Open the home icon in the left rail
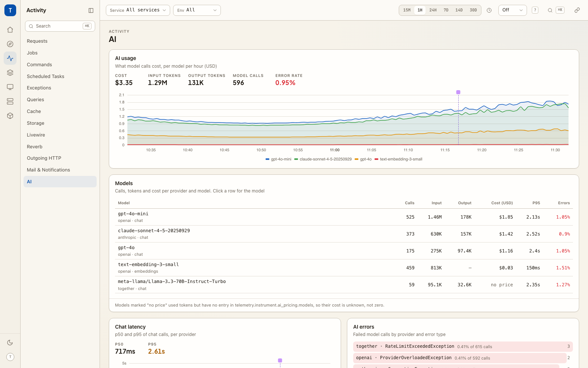The image size is (588, 368). [10, 30]
